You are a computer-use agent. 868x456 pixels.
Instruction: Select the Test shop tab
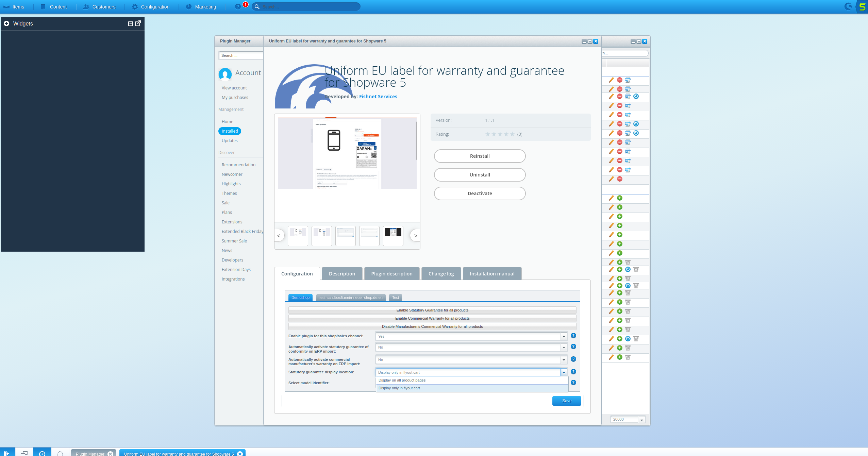click(396, 298)
